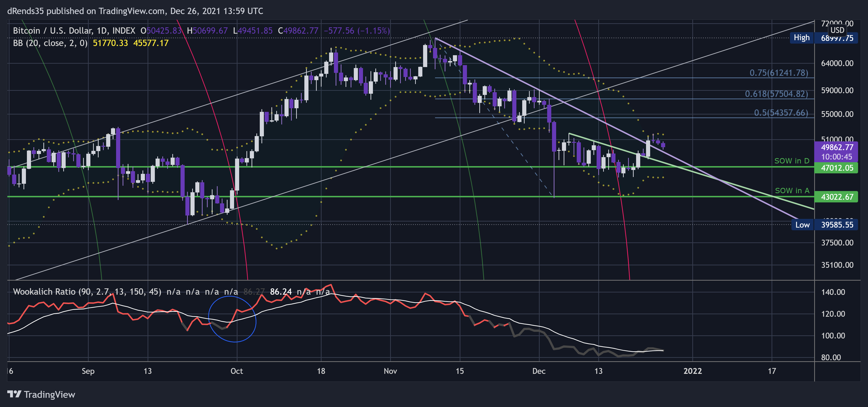Image resolution: width=868 pixels, height=407 pixels.
Task: Click the 'Oct' date label on time axis
Action: [237, 371]
